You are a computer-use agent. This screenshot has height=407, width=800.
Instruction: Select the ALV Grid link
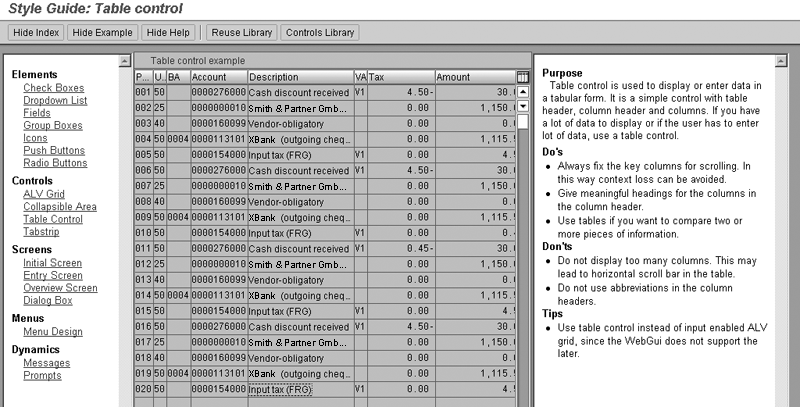pyautogui.click(x=46, y=195)
